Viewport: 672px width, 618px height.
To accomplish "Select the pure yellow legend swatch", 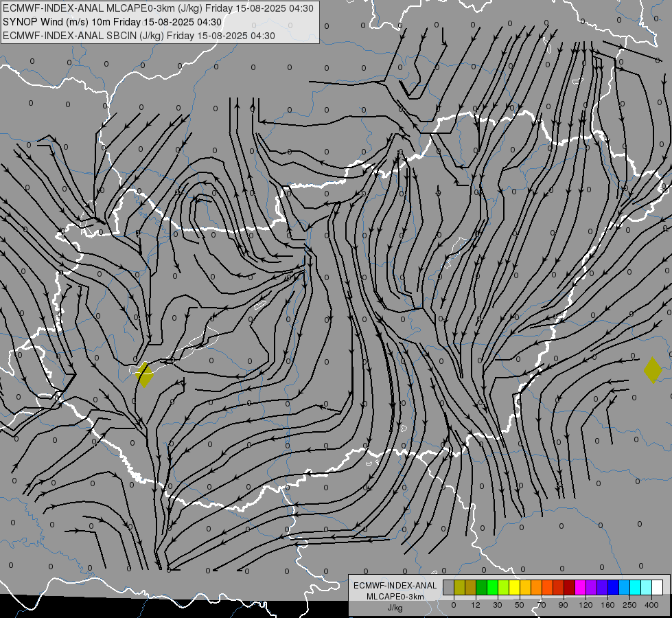I will tap(515, 588).
